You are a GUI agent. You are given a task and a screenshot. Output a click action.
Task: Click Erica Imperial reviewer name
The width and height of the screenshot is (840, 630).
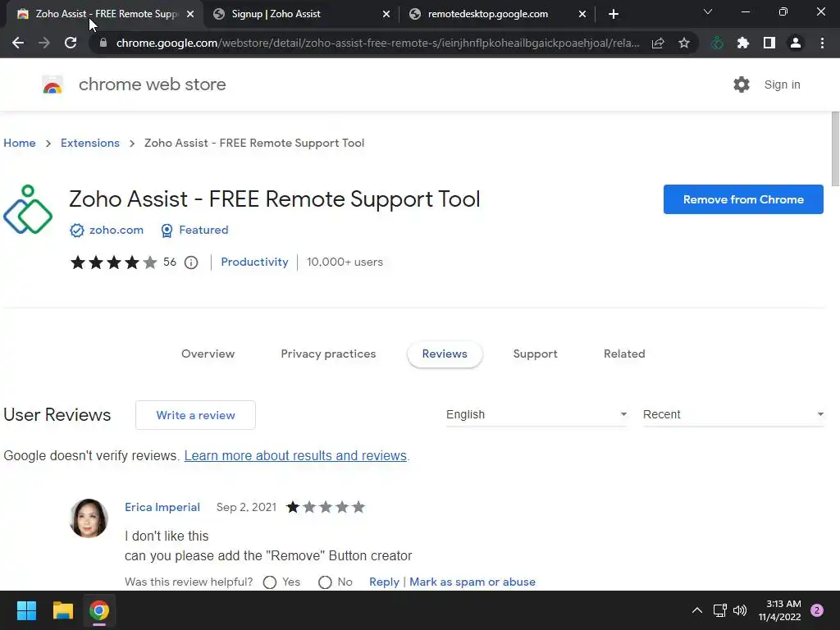tap(162, 507)
